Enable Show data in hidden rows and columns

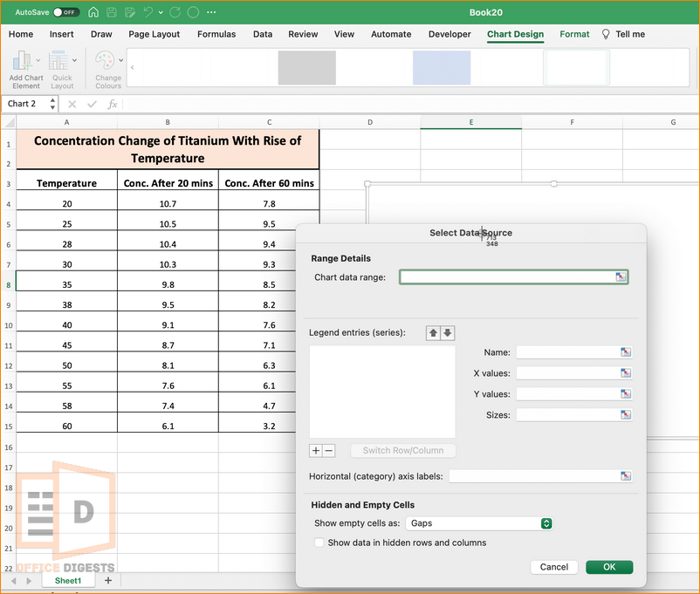[319, 543]
